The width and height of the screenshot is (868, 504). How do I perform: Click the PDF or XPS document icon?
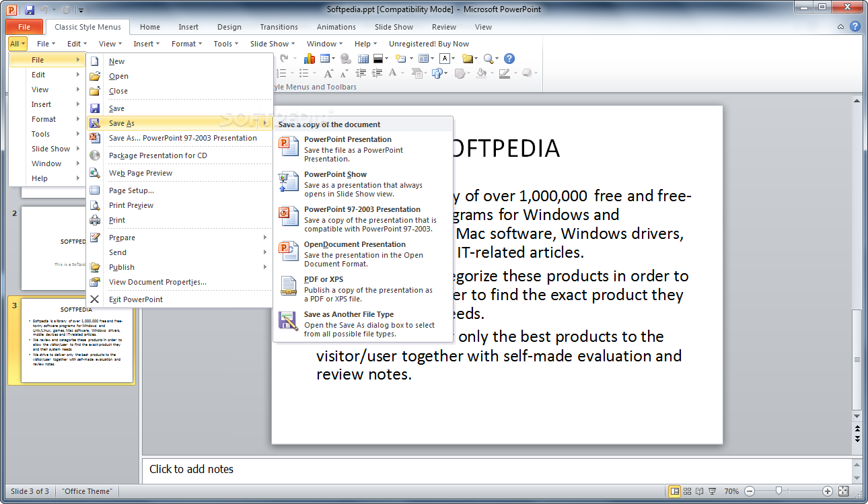coord(289,287)
